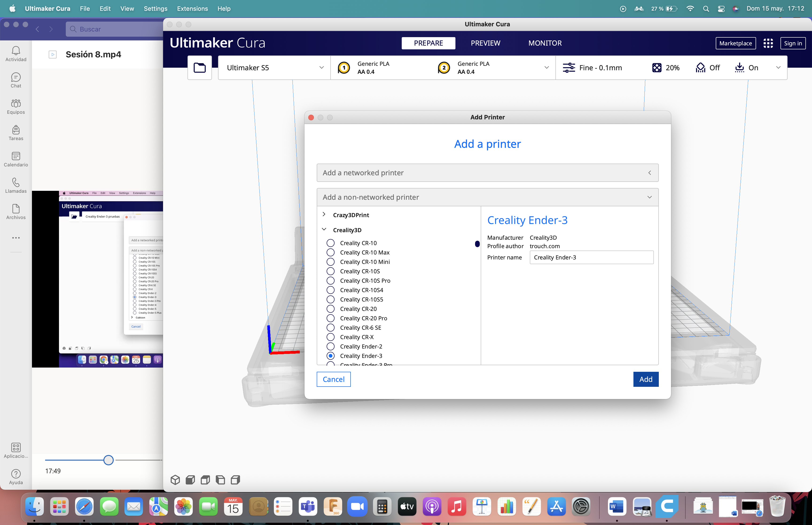
Task: Open Aplicaciones in Teams sidebar
Action: pyautogui.click(x=16, y=450)
